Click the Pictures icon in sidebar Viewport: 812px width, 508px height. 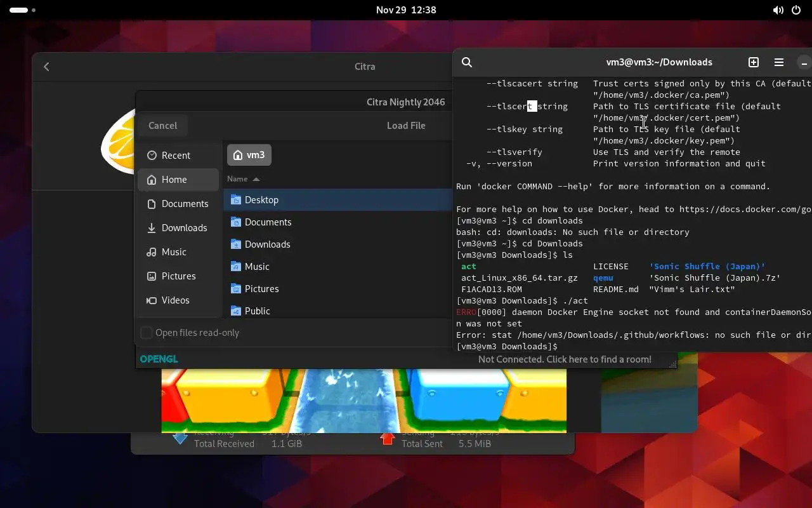tap(152, 276)
